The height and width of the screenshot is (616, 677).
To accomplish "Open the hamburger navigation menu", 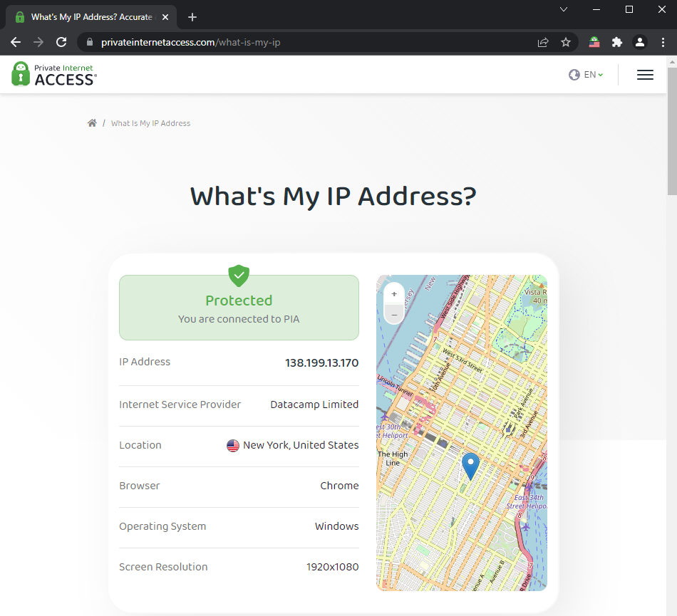I will (645, 75).
